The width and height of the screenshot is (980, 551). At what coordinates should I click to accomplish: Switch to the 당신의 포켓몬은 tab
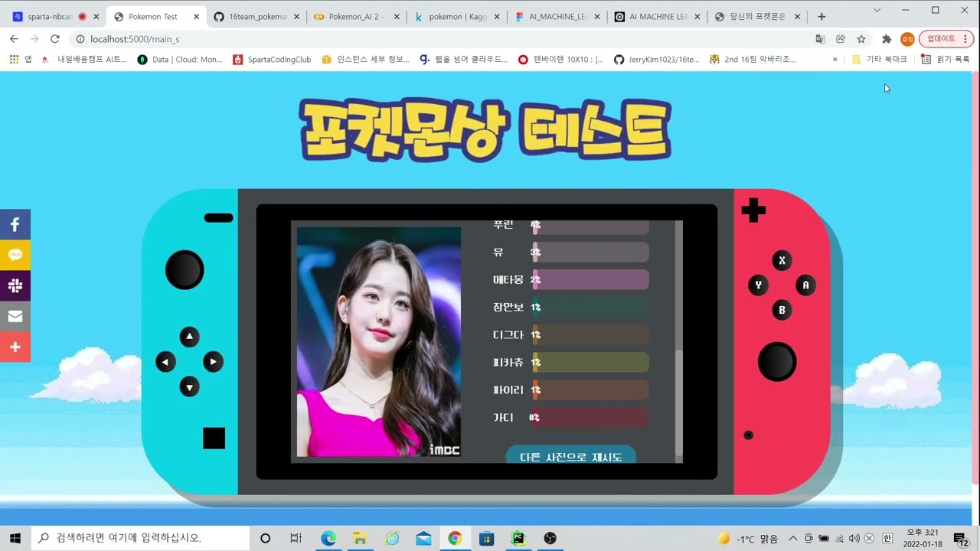click(758, 16)
